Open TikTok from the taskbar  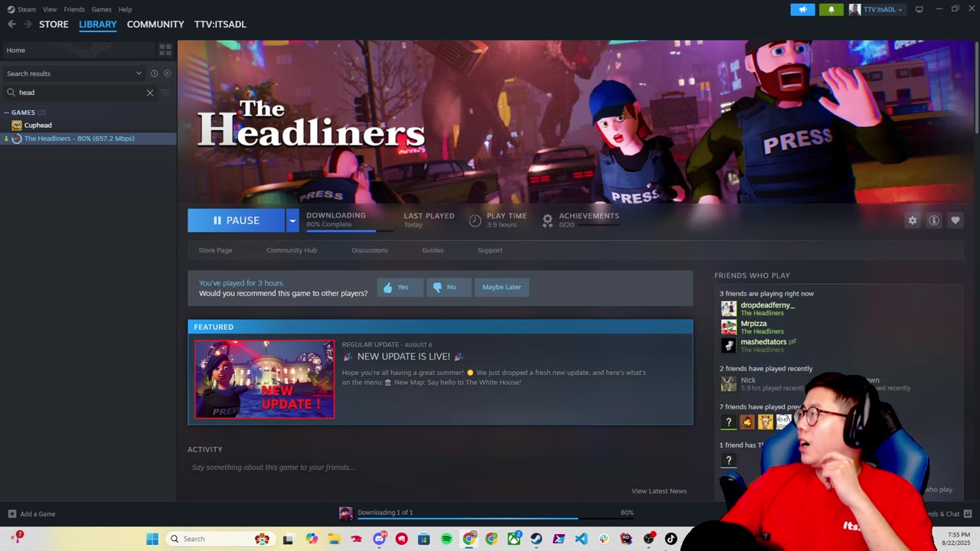[671, 539]
